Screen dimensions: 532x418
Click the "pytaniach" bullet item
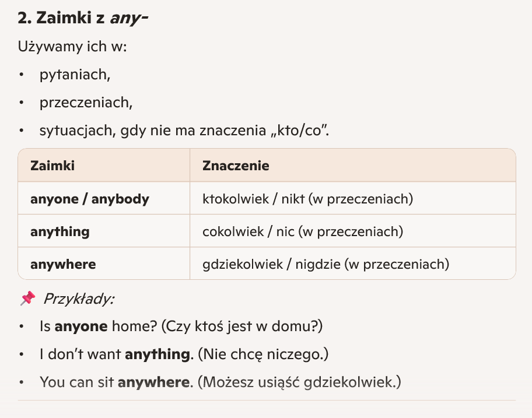[x=75, y=75]
